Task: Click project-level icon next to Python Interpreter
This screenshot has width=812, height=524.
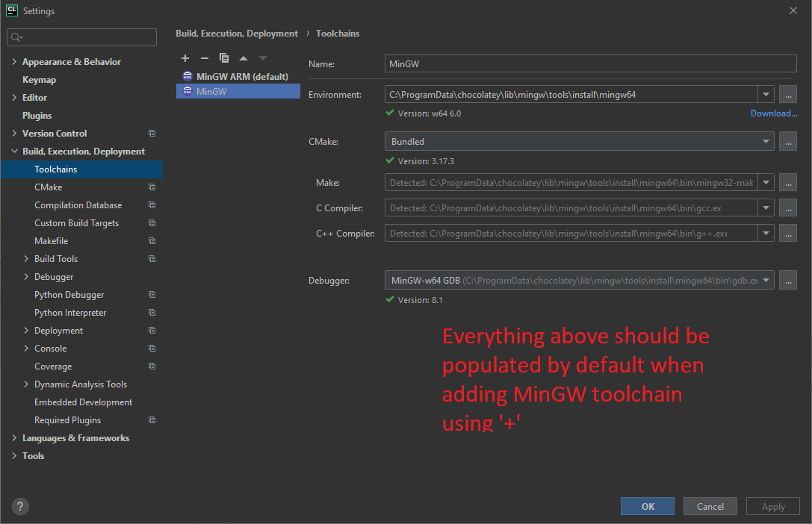Action: 152,313
